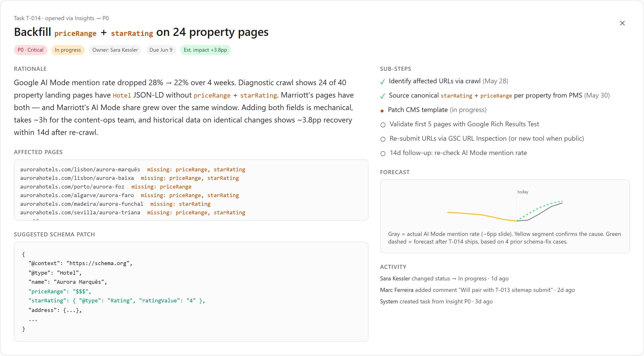Click the checkmark next to Source canonical starRating
This screenshot has width=644, height=356.
click(382, 96)
